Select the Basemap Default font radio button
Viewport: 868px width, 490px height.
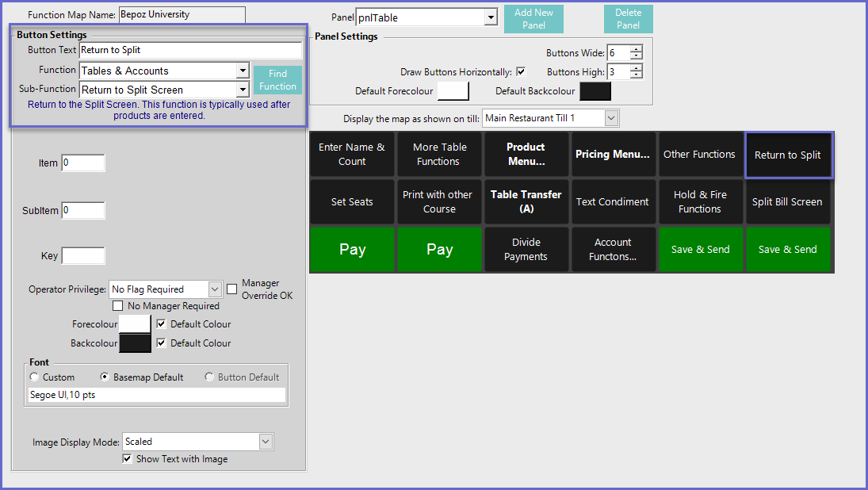104,377
